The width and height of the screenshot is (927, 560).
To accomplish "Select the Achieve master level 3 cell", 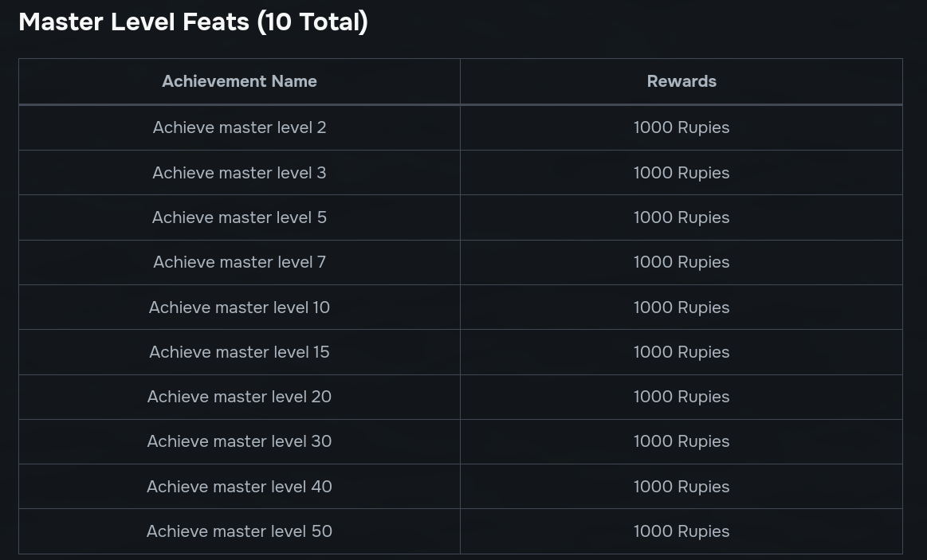I will coord(239,173).
